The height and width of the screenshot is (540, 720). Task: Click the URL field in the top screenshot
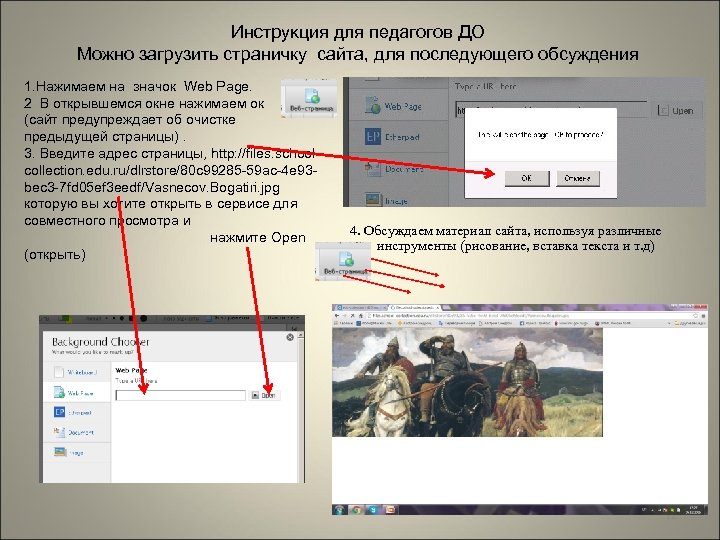pos(551,111)
